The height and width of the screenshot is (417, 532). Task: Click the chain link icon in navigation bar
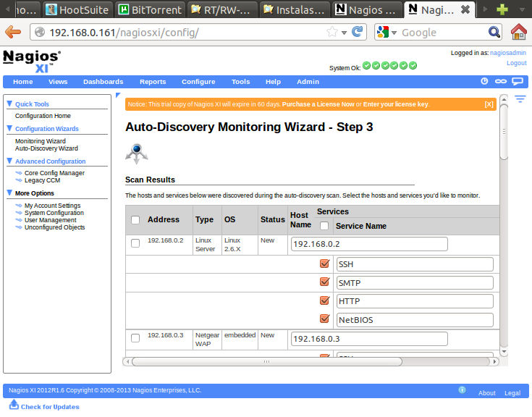[x=500, y=82]
